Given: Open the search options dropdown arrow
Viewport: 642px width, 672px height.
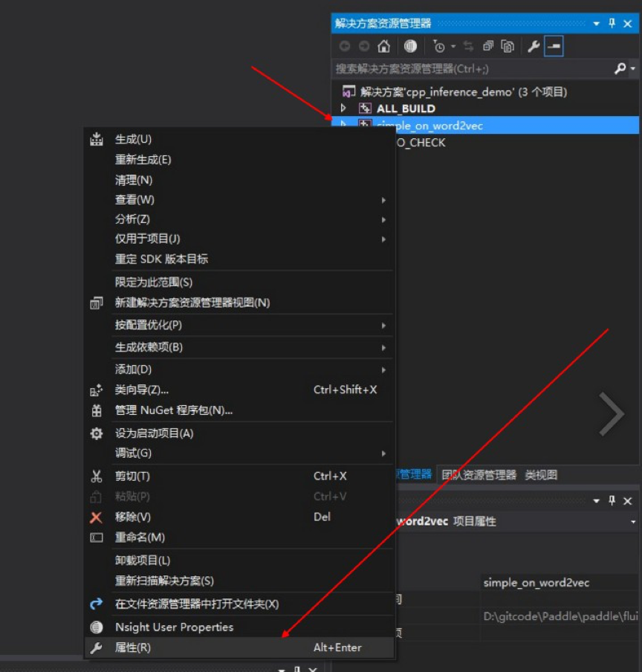Looking at the screenshot, I should tap(632, 68).
